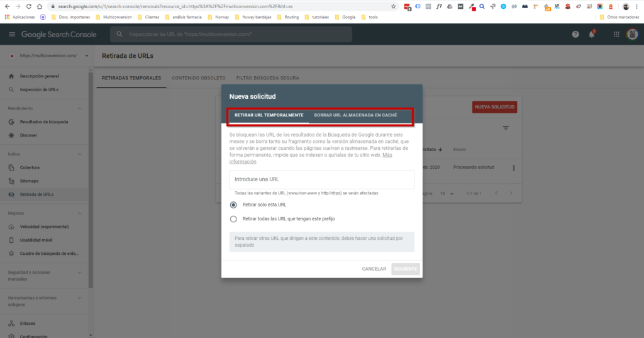
Task: Click the Introduce una URL input field
Action: tap(321, 179)
